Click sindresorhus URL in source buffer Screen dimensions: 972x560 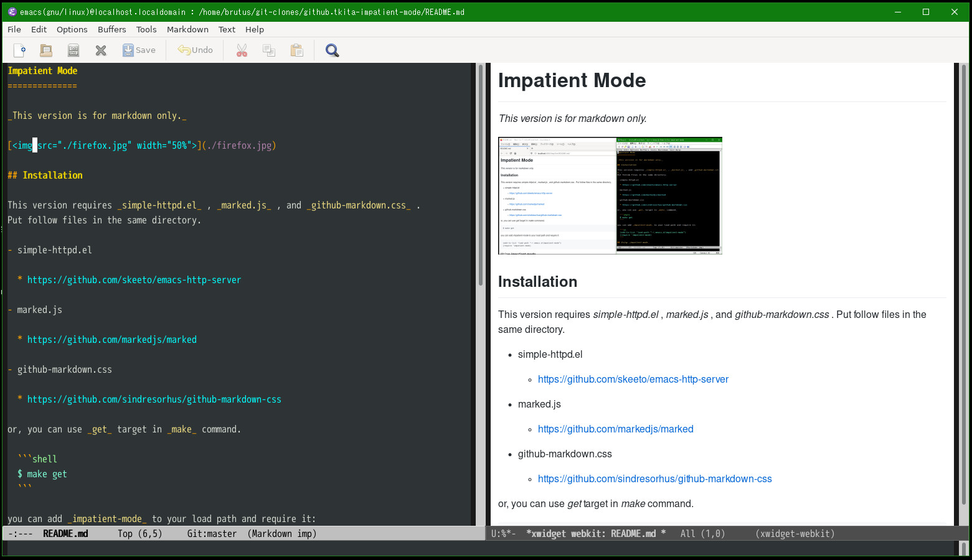[154, 399]
